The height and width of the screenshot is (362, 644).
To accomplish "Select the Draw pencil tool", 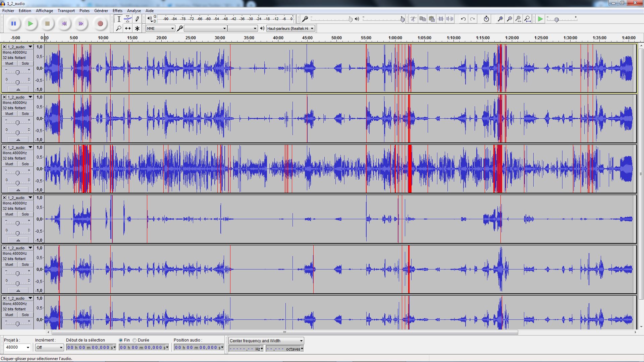I will [x=137, y=19].
